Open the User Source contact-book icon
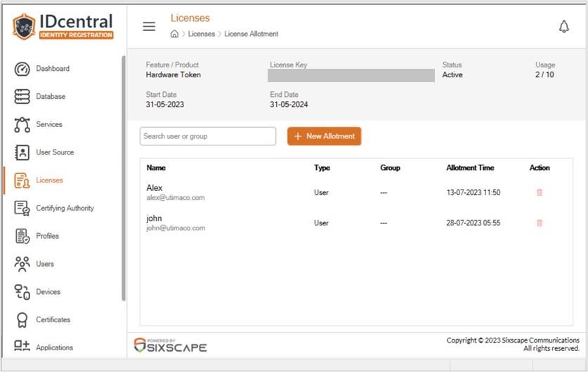This screenshot has height=372, width=588. 22,152
